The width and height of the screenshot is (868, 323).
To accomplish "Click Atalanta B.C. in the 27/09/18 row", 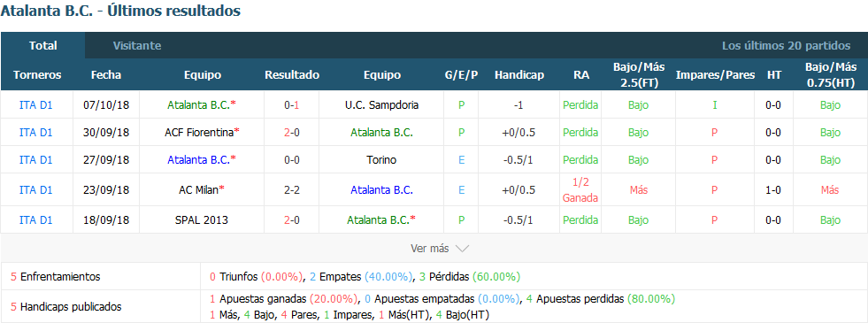I will 198,160.
